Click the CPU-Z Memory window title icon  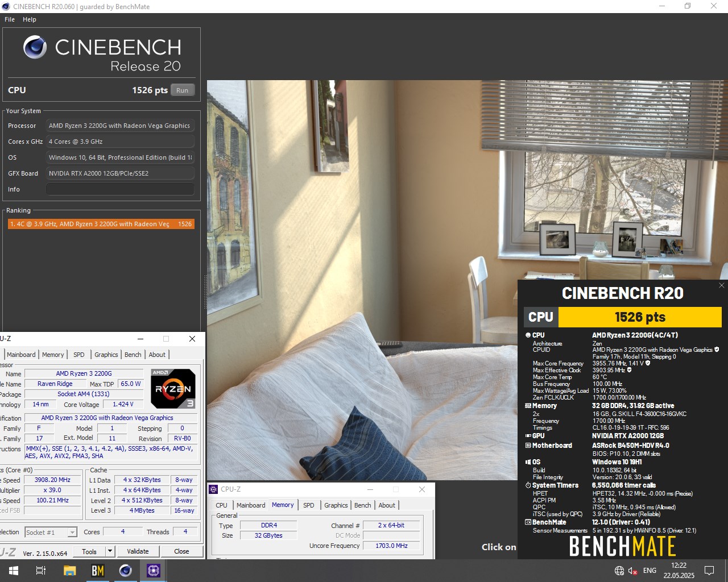213,489
